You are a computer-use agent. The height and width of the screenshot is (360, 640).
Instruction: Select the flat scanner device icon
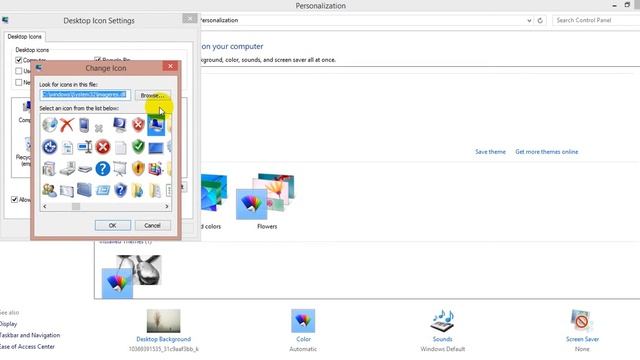tap(85, 169)
